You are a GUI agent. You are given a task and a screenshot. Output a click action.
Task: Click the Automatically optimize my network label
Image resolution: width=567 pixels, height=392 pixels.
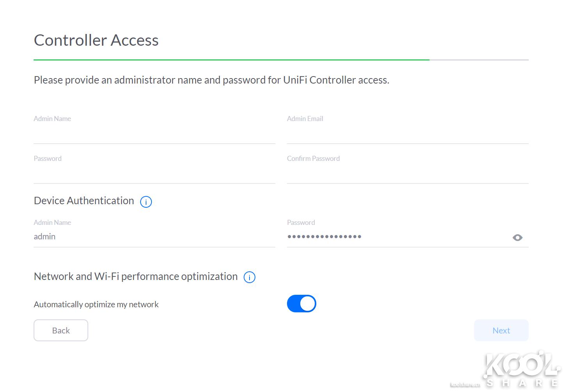click(96, 304)
